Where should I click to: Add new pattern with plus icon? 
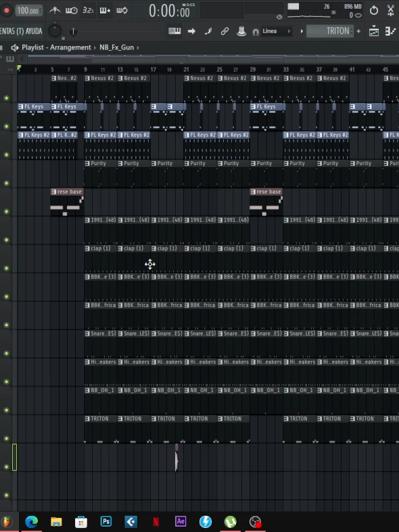coord(358,31)
